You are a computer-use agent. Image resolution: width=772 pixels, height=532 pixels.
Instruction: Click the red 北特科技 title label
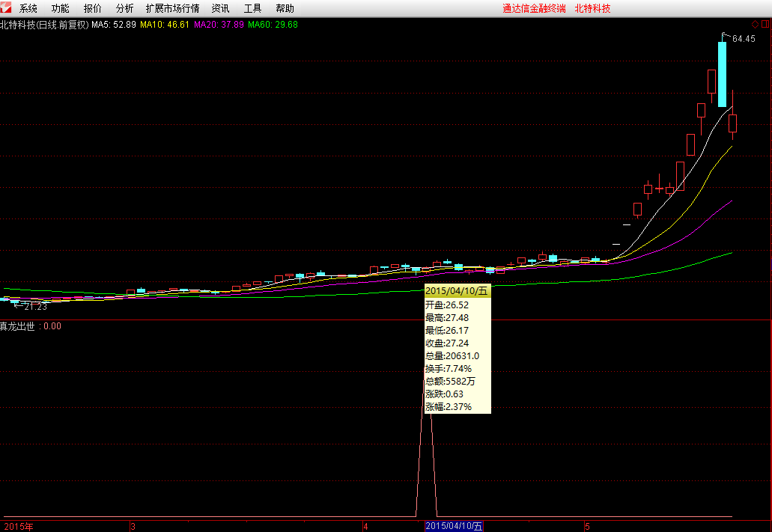(x=592, y=8)
